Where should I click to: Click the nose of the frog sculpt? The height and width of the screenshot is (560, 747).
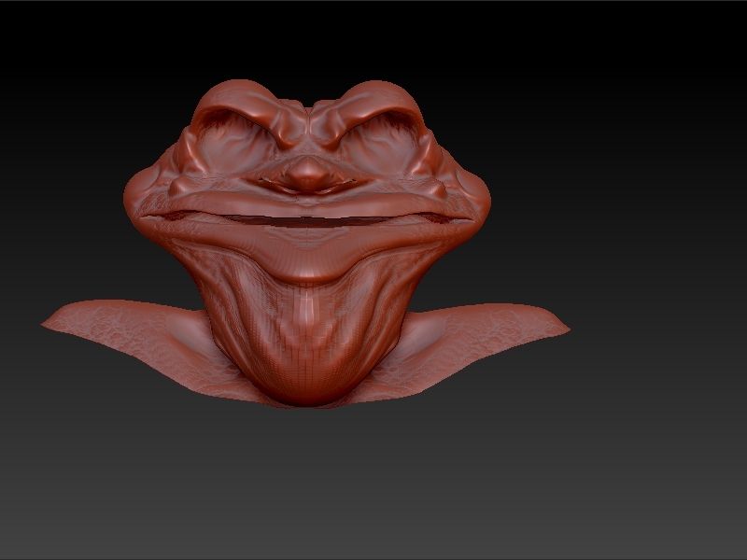(x=308, y=173)
